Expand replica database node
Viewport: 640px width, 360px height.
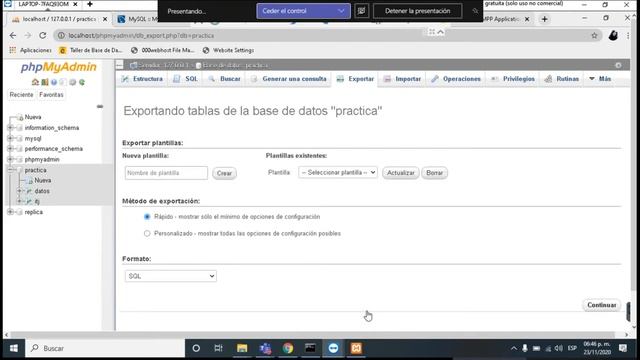pyautogui.click(x=10, y=212)
